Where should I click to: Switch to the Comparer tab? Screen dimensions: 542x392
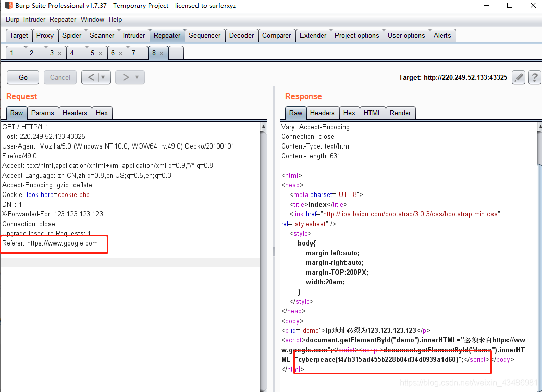point(277,36)
